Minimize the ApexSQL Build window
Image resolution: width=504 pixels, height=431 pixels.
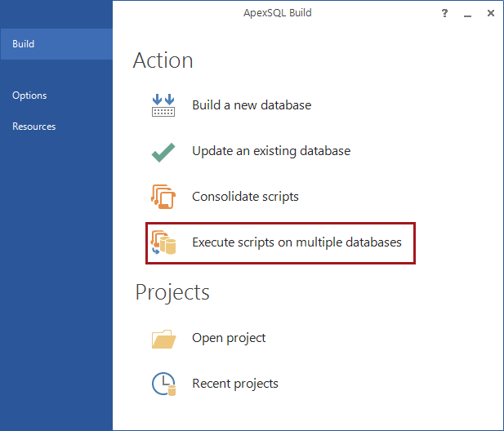pos(468,13)
